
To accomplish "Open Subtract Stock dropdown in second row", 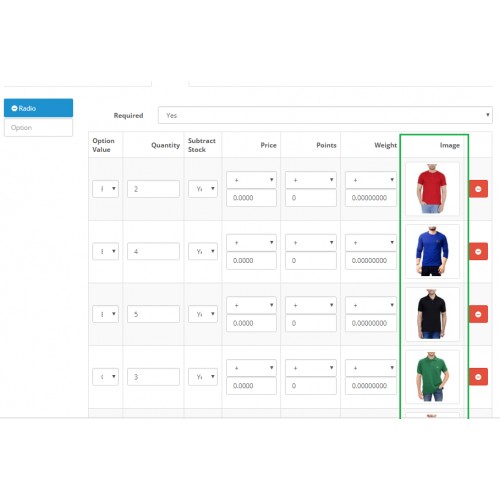I will (x=203, y=251).
